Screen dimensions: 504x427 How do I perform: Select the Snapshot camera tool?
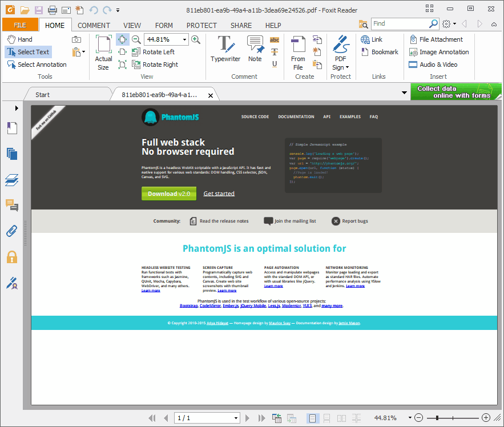[78, 39]
